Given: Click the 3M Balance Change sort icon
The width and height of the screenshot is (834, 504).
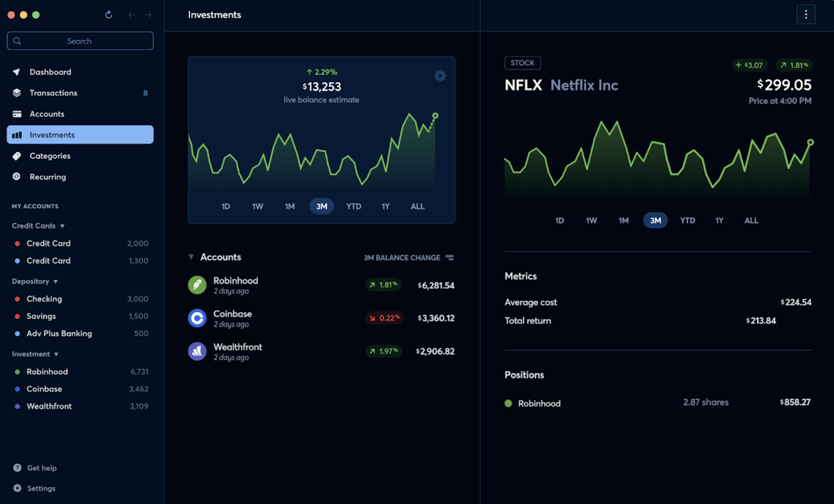Looking at the screenshot, I should pyautogui.click(x=450, y=257).
